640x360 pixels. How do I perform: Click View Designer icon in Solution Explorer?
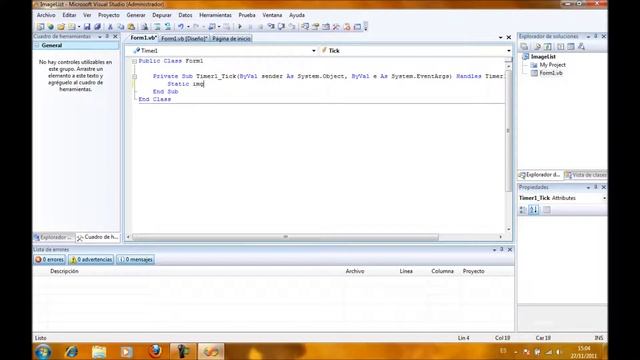tap(571, 47)
